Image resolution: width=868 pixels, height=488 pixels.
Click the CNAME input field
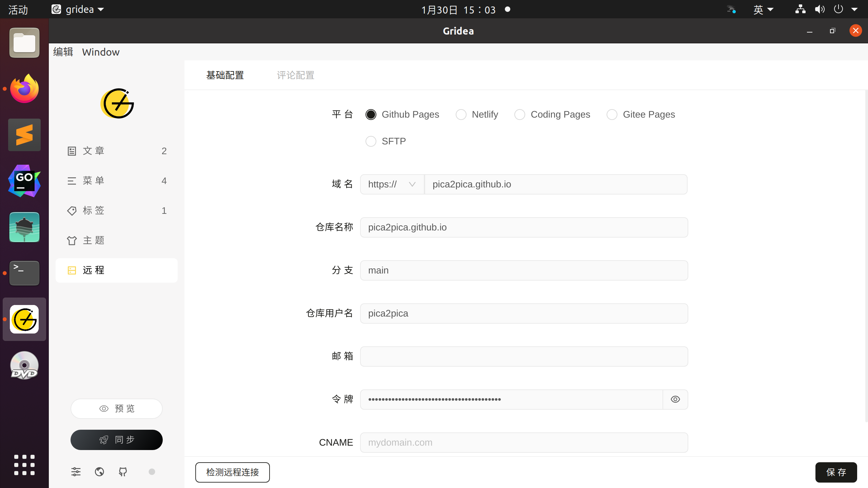point(524,442)
